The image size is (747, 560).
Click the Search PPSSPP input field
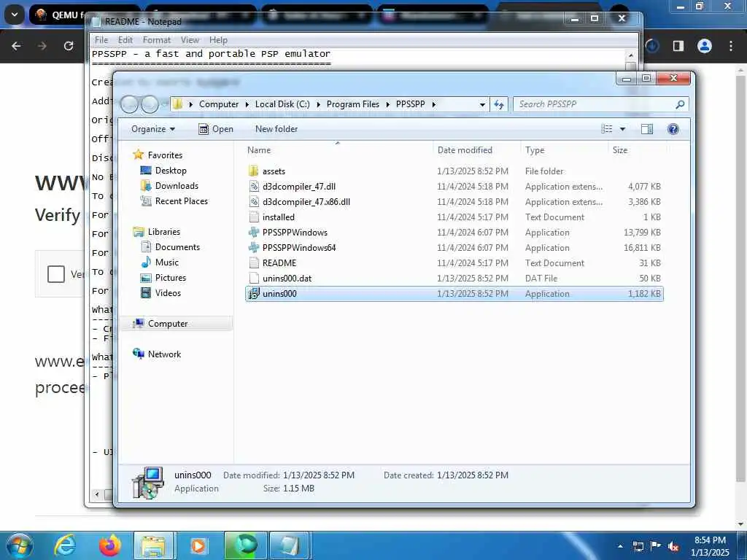(595, 104)
